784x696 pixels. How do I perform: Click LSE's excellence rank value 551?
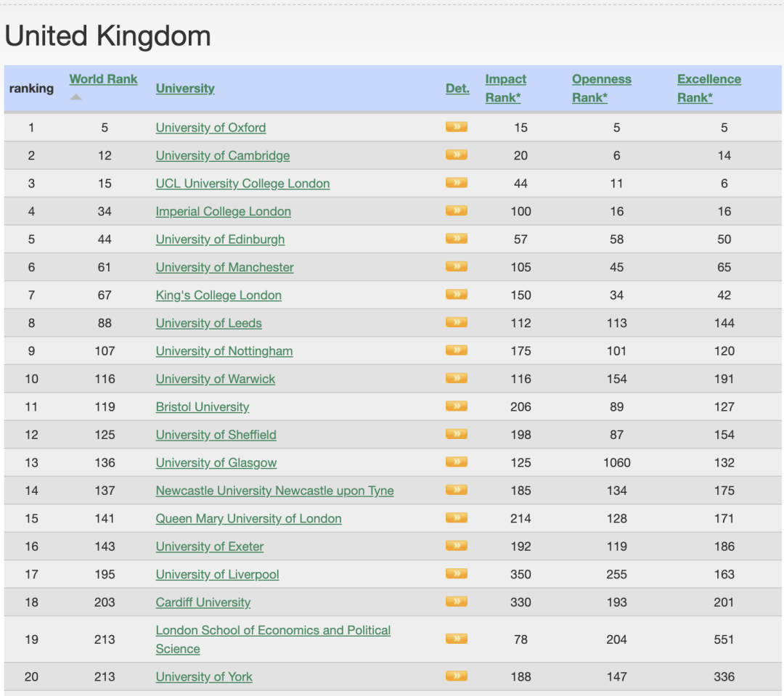[724, 639]
